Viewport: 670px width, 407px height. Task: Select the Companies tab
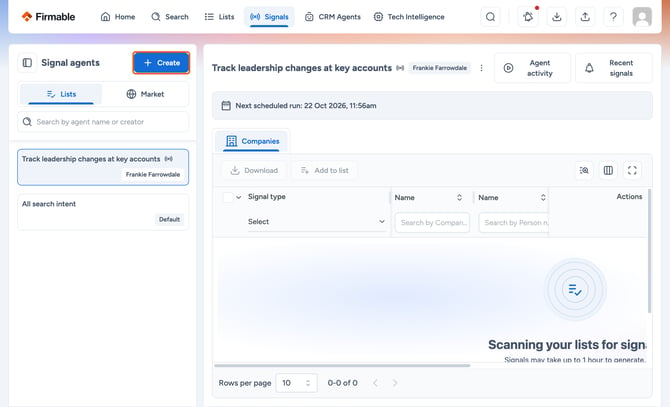tap(252, 141)
